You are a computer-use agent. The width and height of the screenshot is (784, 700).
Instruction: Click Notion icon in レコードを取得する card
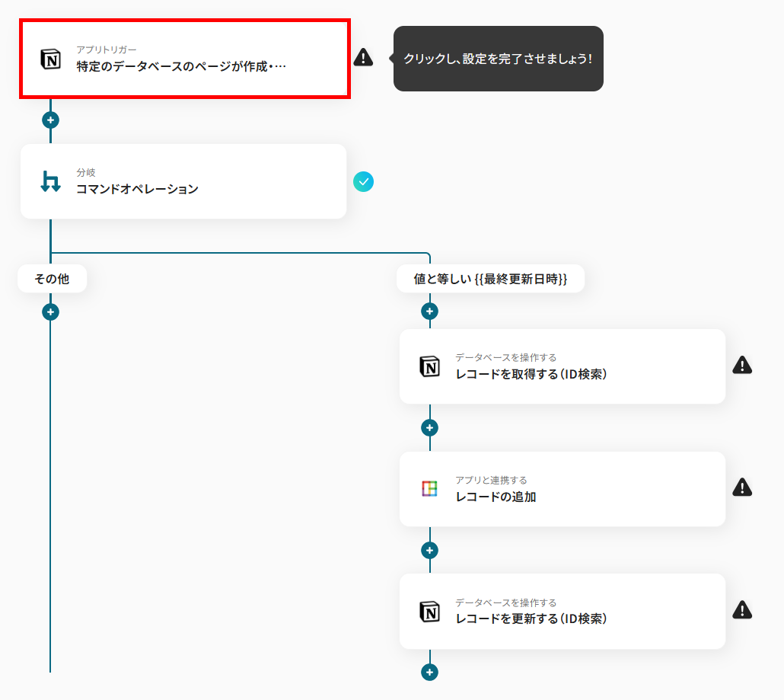coord(429,366)
